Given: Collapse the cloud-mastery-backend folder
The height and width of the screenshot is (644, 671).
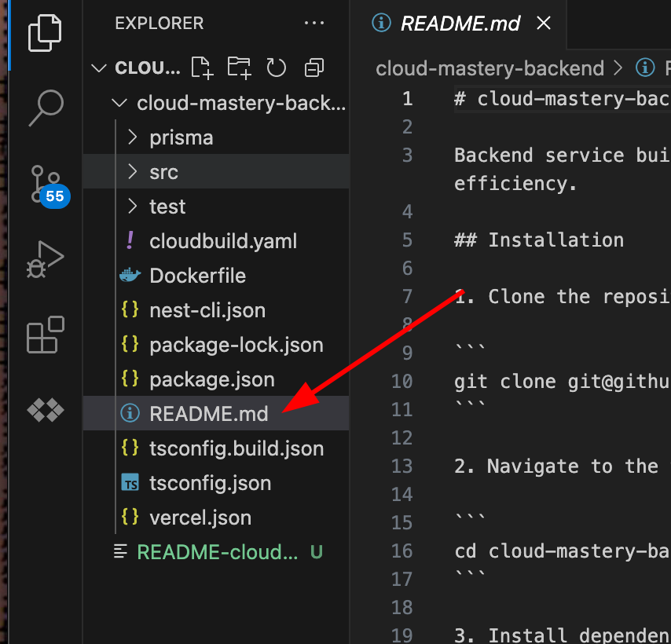Looking at the screenshot, I should point(119,102).
